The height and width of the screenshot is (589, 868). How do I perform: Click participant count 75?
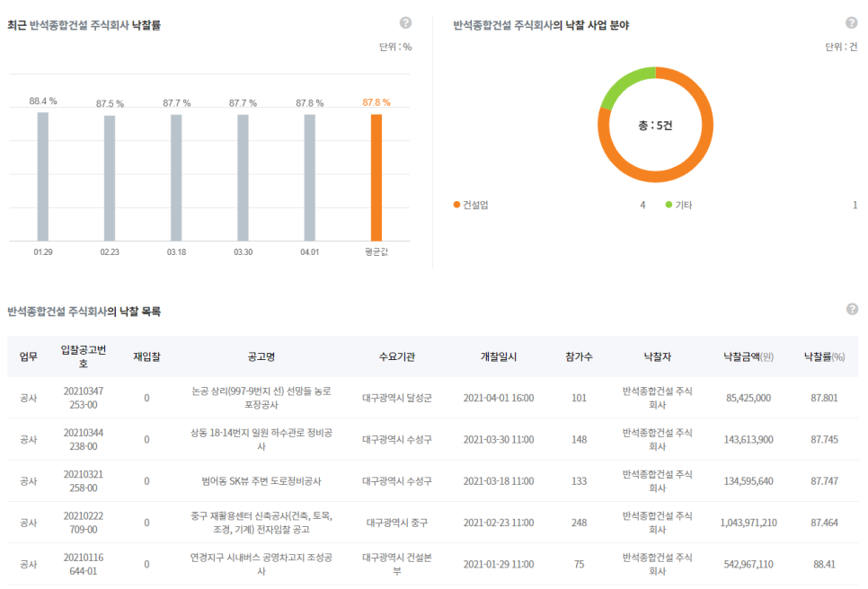[x=579, y=564]
